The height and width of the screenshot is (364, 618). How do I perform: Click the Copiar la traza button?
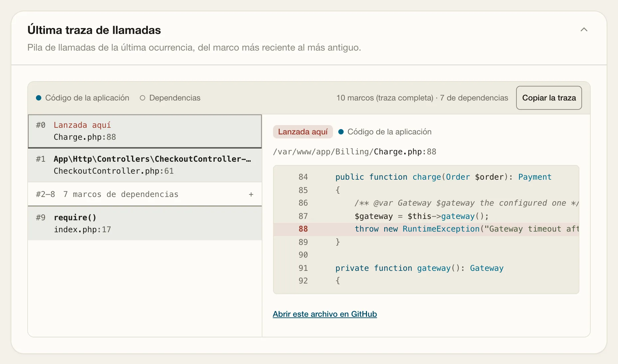tap(549, 98)
